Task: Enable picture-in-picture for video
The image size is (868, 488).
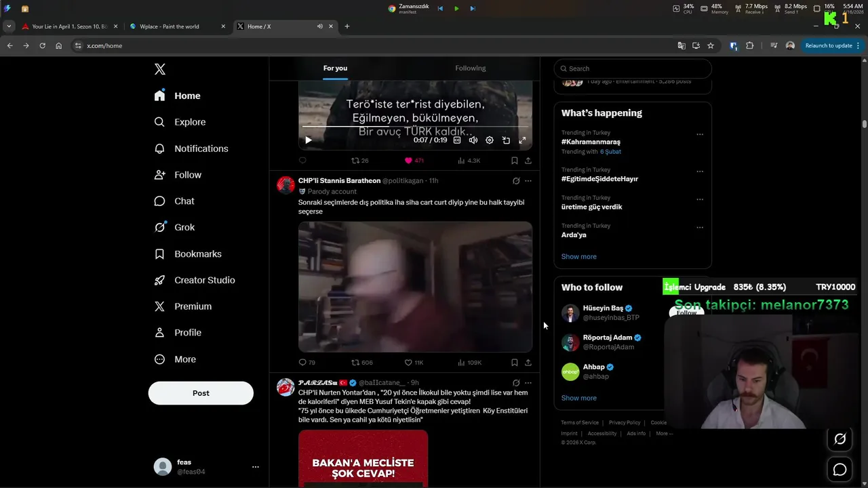Action: tap(506, 140)
